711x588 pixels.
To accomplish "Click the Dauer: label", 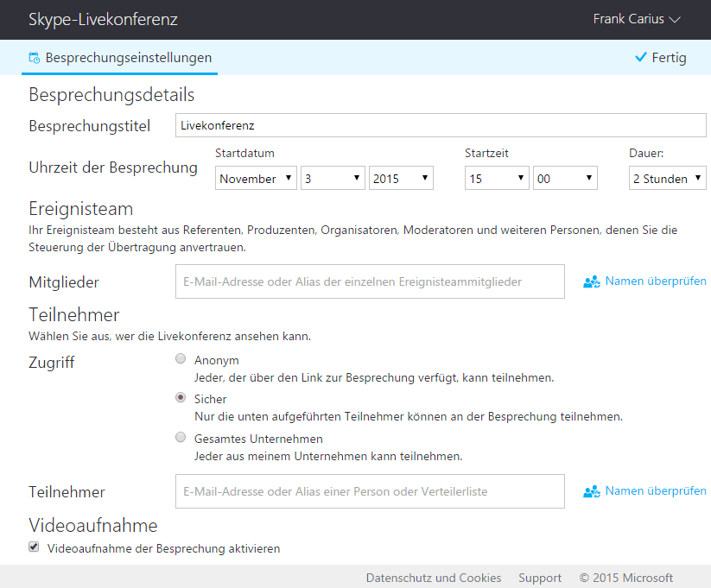I will 646,153.
